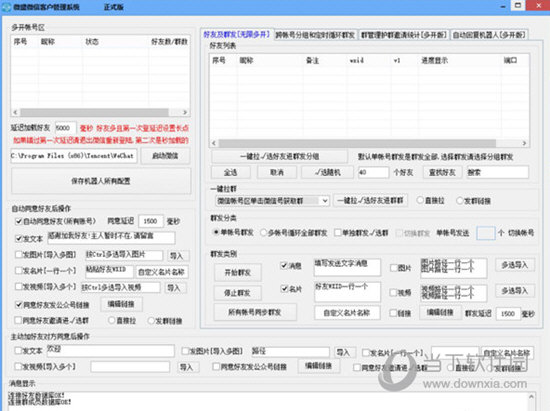This screenshot has height=411, width=550.
Task: Click 一键拉√选好友进群群 button
Action: coord(370,201)
